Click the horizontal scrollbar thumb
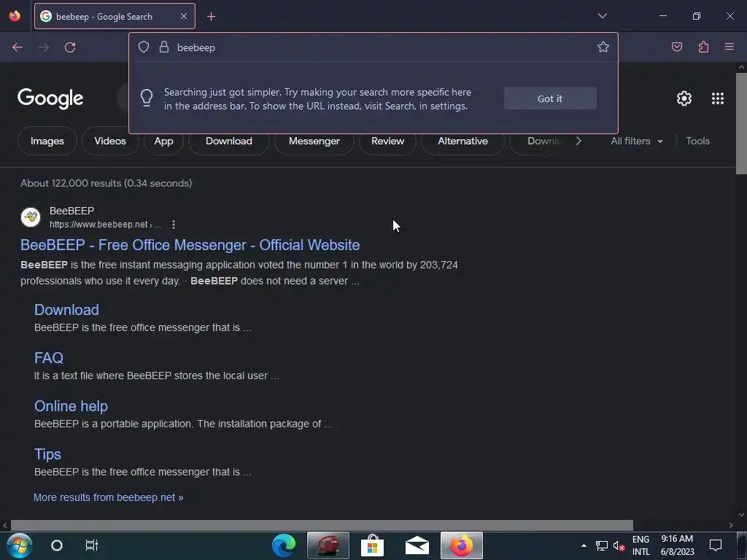Viewport: 747px width, 560px height. click(x=322, y=525)
